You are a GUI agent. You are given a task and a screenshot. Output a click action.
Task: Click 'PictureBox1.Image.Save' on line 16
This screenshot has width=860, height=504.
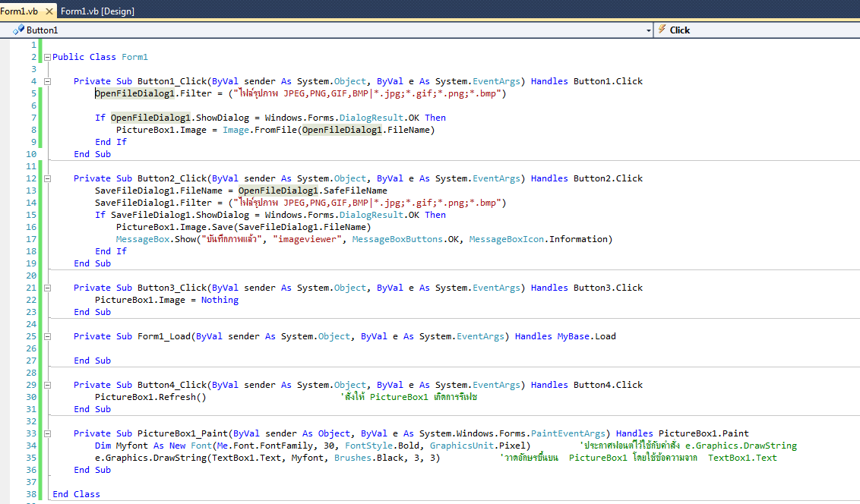(175, 227)
